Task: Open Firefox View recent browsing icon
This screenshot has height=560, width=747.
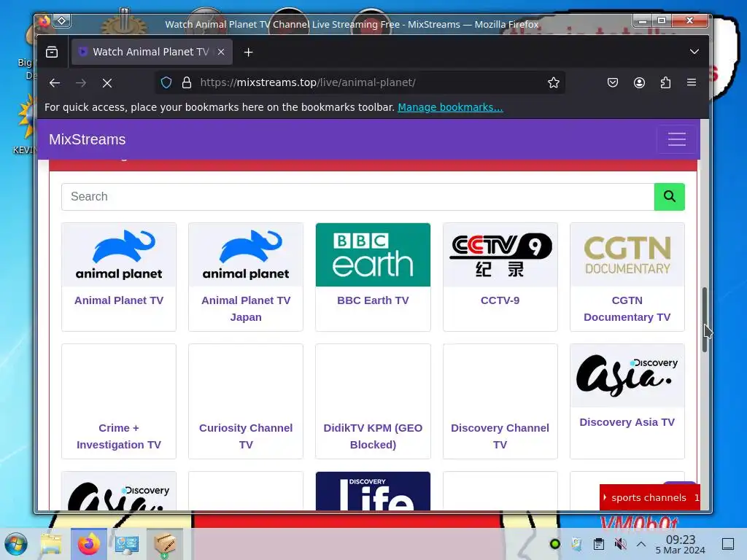Action: pos(52,52)
